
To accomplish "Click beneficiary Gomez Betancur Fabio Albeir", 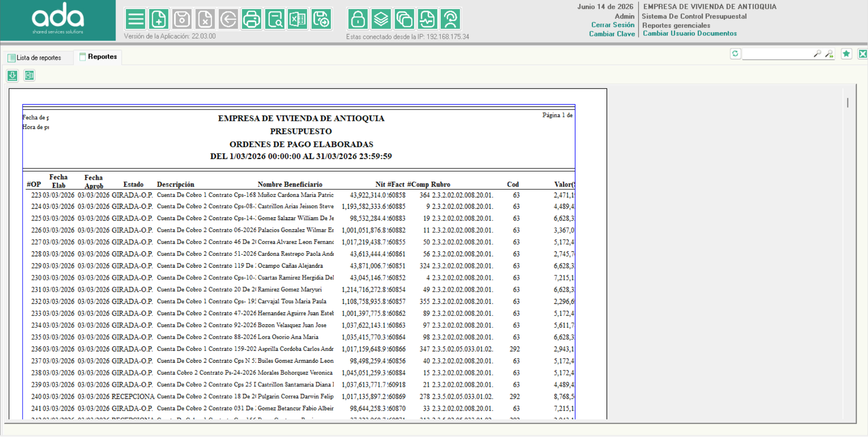I will point(295,408).
